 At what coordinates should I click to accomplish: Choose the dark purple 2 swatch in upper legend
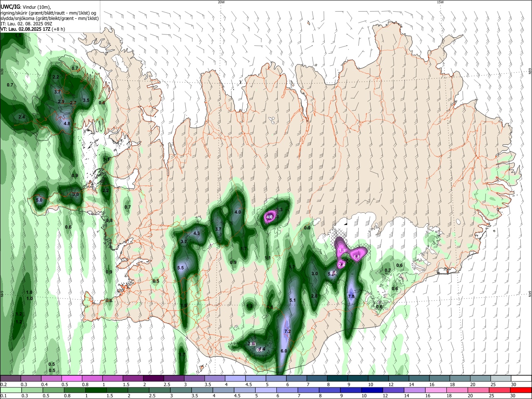153,379
